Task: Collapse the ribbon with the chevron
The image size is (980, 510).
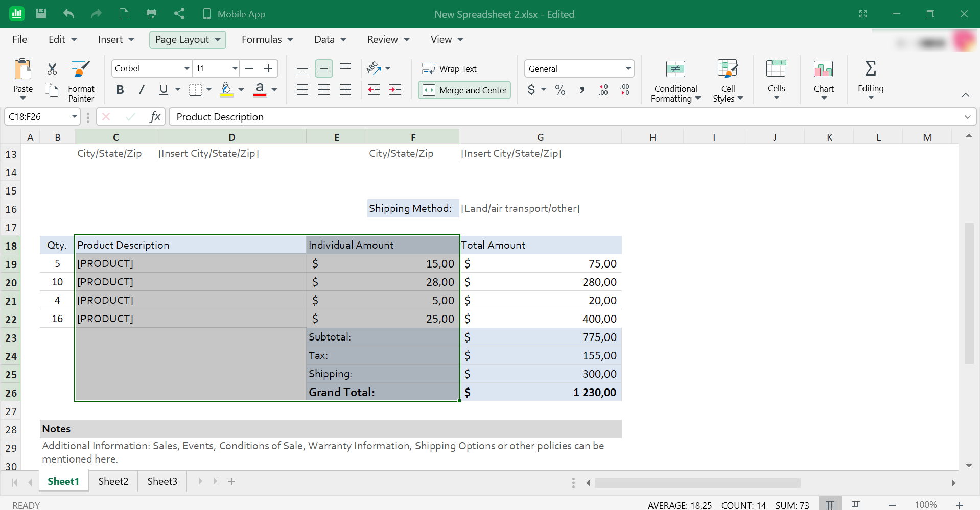Action: (966, 95)
